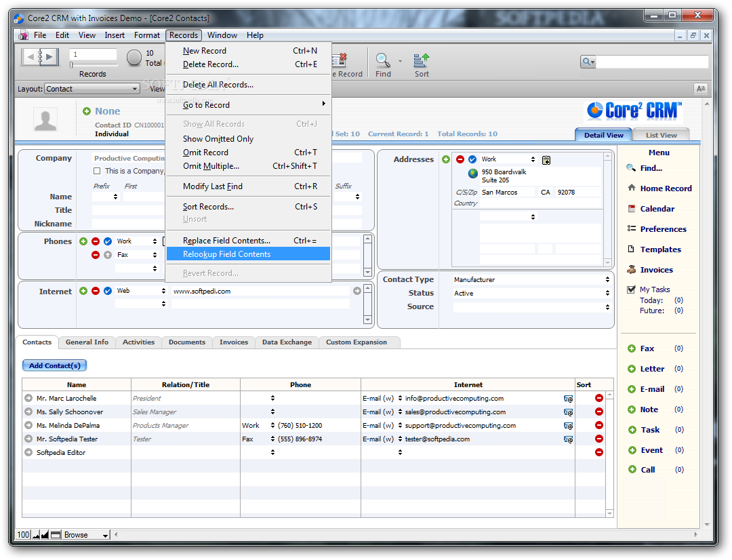
Task: Switch to the Invoices tab
Action: click(x=233, y=342)
